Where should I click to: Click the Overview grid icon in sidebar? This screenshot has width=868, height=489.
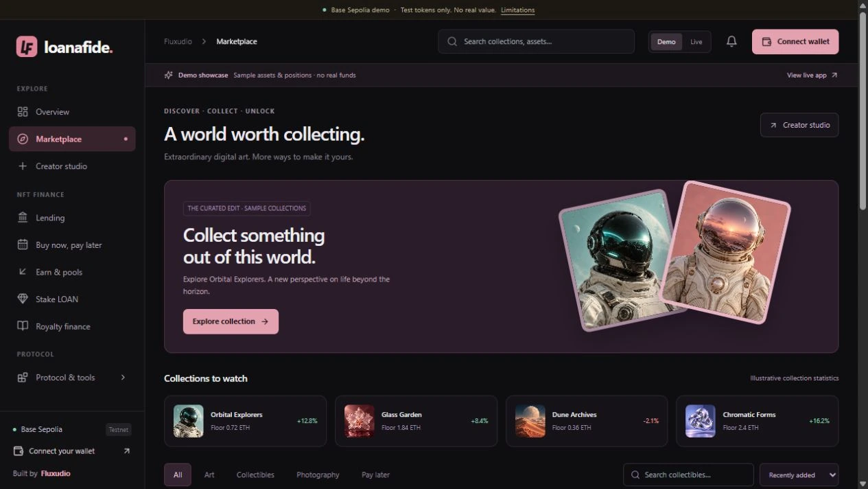(x=23, y=112)
